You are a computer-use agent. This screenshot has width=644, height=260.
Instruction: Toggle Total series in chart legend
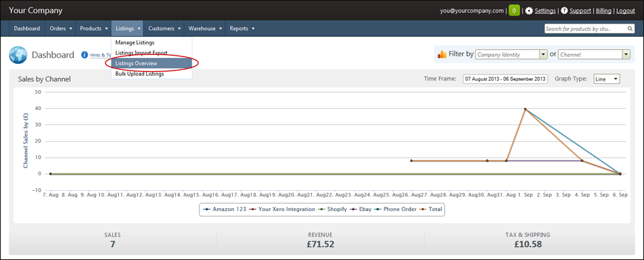click(431, 209)
